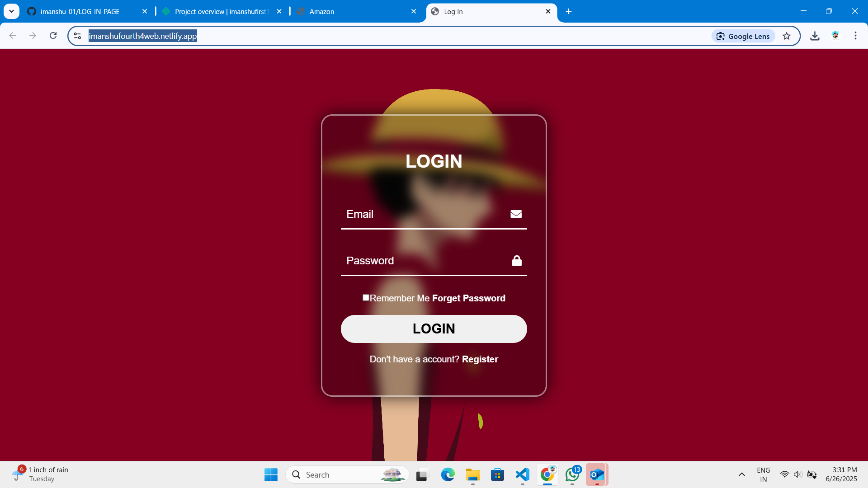Open Wi-Fi network settings
868x488 pixels.
click(x=785, y=475)
